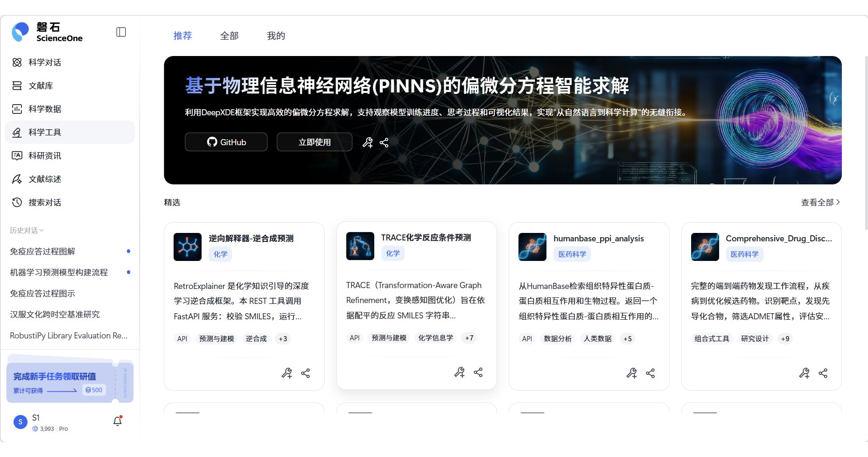
Task: Click the 500 研值 reward badge
Action: (94, 390)
